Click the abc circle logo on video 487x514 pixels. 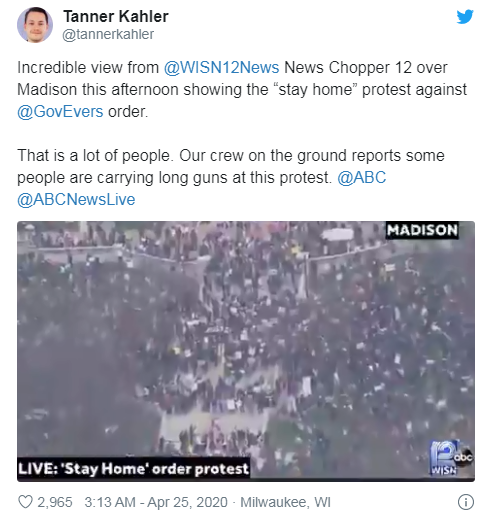tap(464, 457)
